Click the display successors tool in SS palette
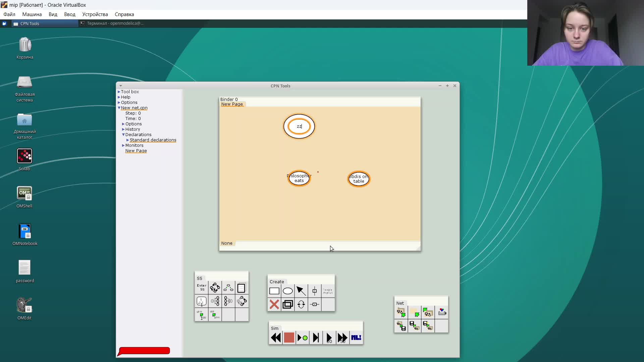The height and width of the screenshot is (362, 644). 228,301
